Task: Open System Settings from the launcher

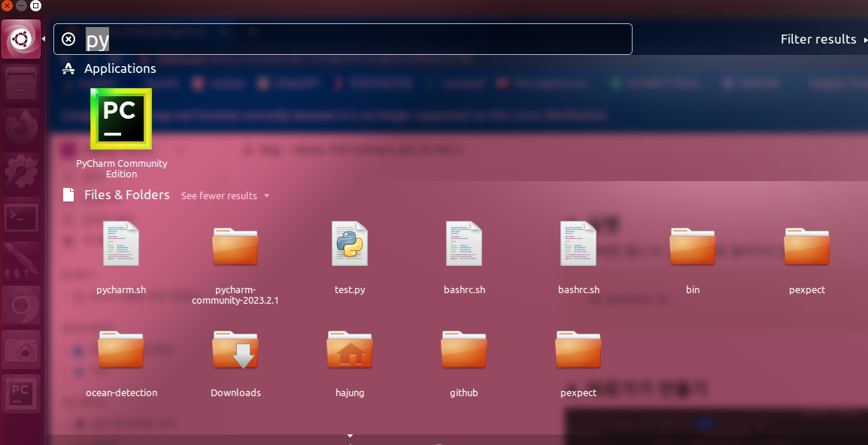Action: tap(21, 172)
